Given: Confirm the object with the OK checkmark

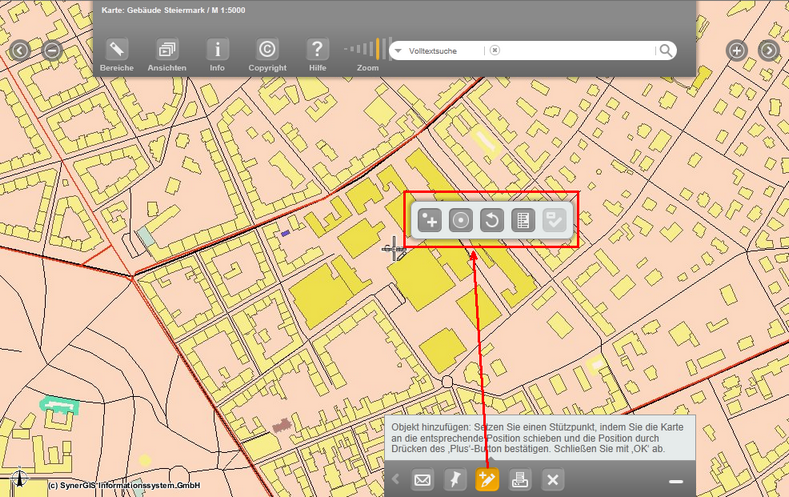Looking at the screenshot, I should [x=553, y=221].
